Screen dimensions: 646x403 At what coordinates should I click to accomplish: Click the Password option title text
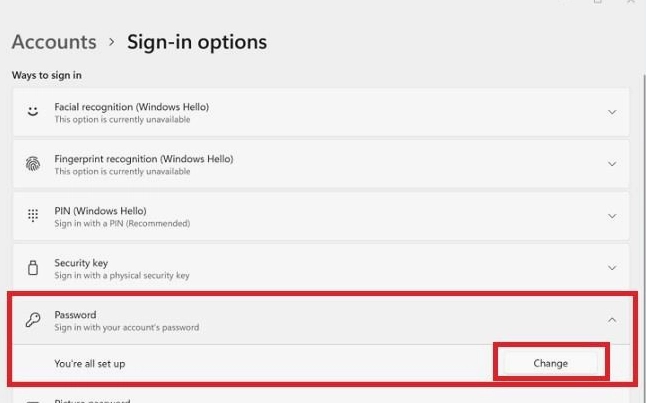[x=75, y=315]
